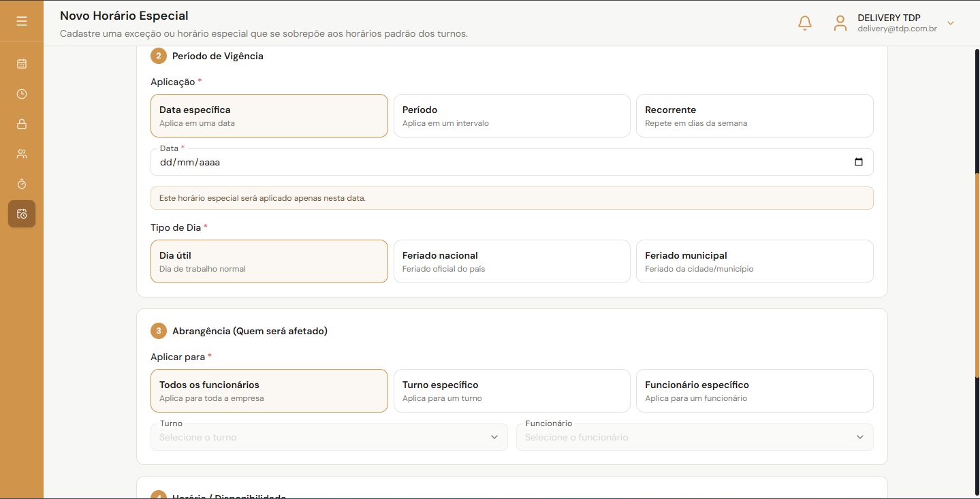This screenshot has height=499, width=980.
Task: Select the padlock icon in sidebar
Action: pos(22,124)
